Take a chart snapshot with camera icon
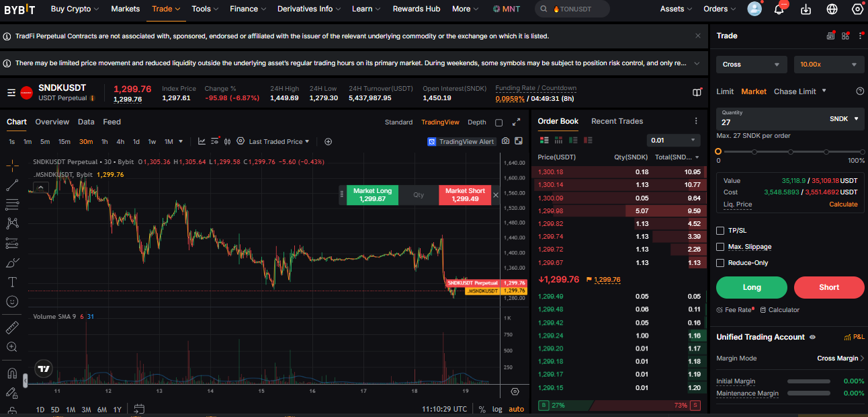The width and height of the screenshot is (868, 417). pos(506,141)
